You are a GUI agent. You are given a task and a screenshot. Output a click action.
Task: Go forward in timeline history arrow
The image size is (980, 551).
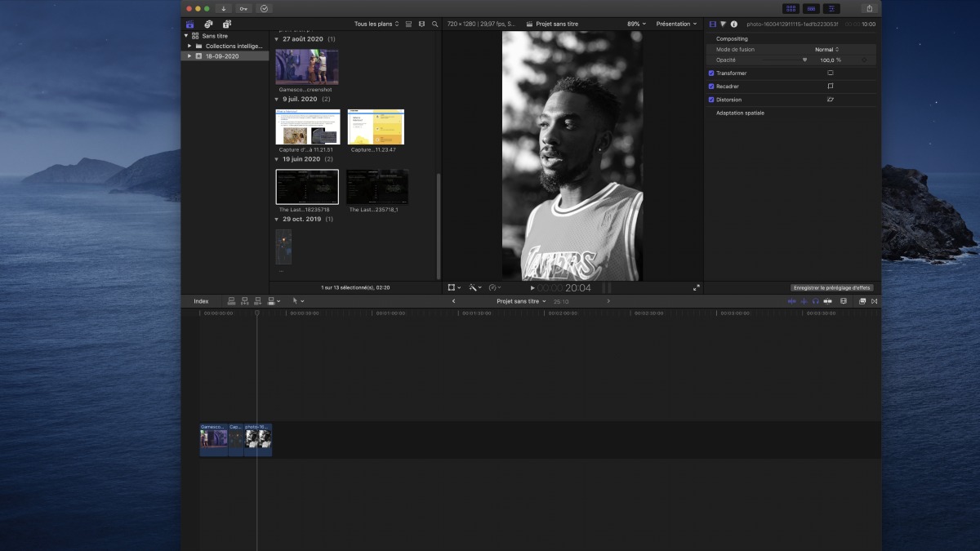click(x=608, y=301)
